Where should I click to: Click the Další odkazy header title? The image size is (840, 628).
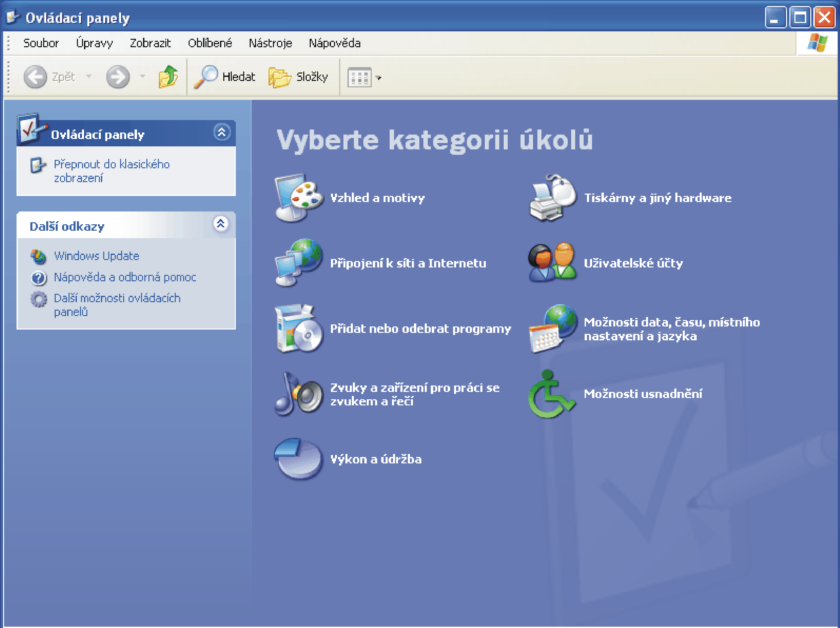(x=67, y=227)
